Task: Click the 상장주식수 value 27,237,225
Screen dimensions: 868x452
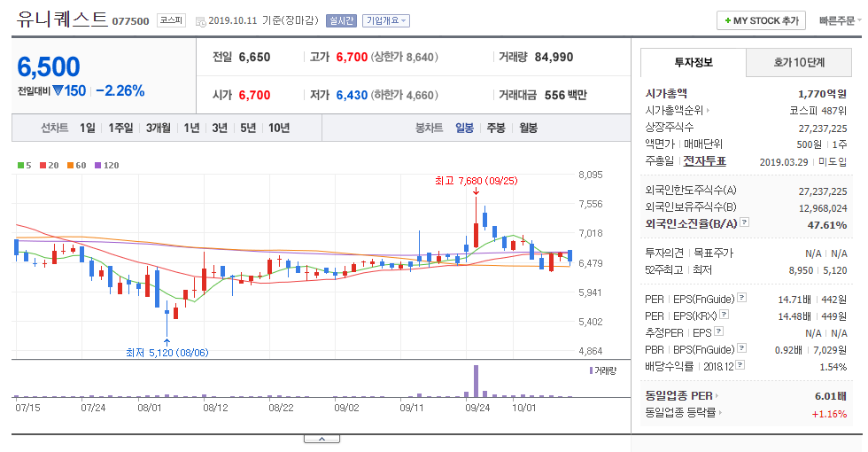Action: pos(823,129)
